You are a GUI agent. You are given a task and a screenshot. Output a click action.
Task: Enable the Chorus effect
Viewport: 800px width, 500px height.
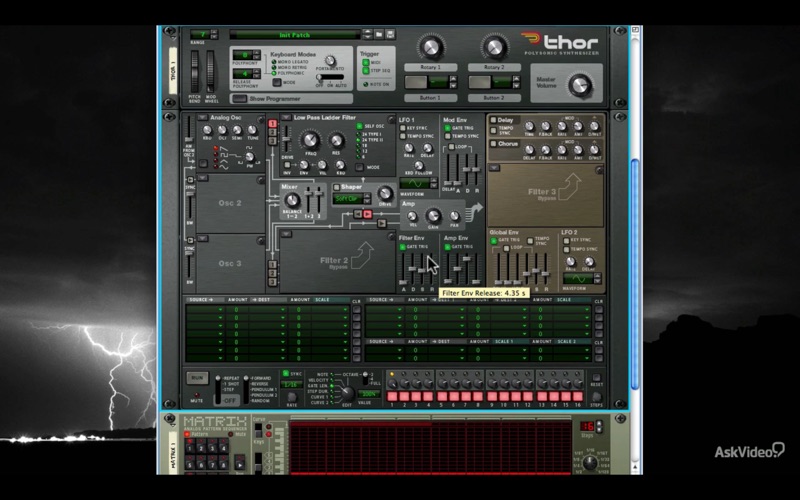click(x=493, y=144)
